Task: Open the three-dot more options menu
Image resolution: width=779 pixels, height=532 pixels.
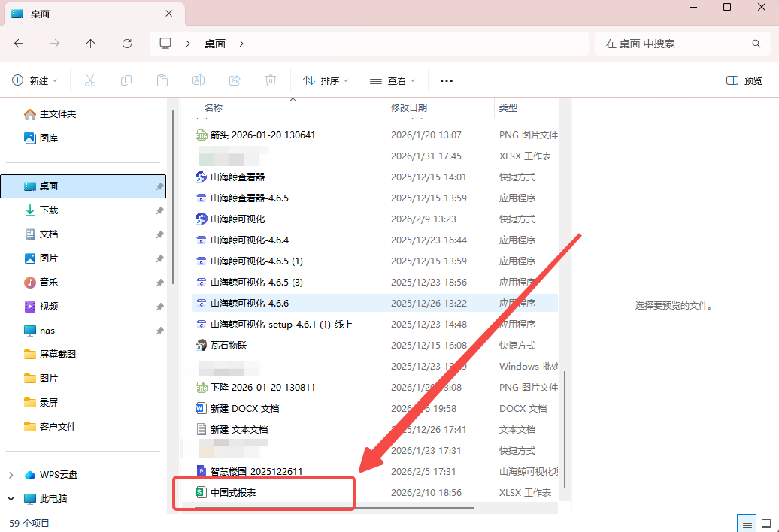Action: point(447,80)
